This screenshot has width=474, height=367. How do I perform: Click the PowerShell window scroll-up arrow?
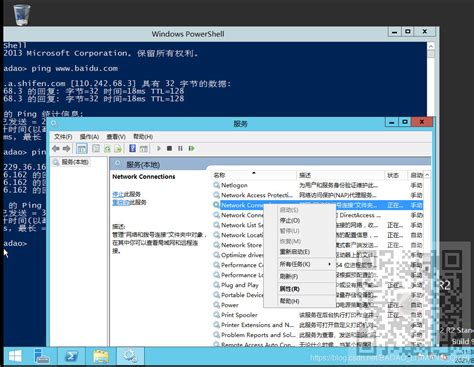[431, 46]
